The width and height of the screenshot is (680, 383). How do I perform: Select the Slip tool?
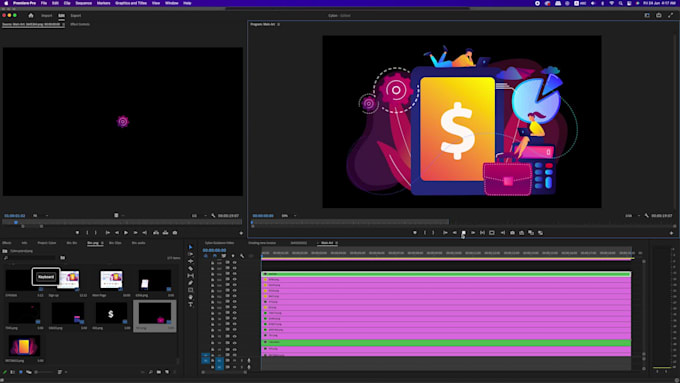[190, 276]
